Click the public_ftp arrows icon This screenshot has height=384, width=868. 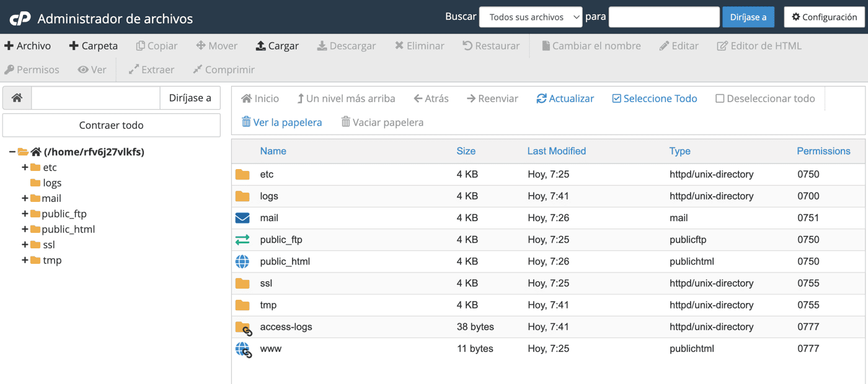(242, 240)
